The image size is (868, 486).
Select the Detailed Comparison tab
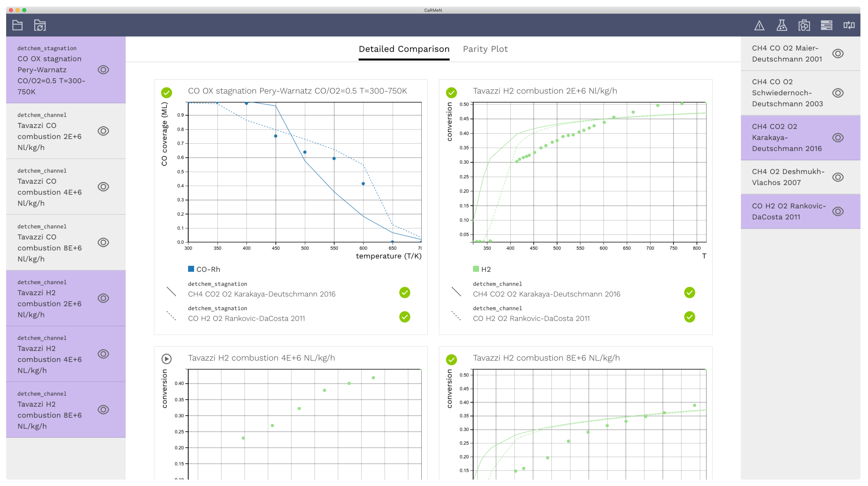(404, 49)
